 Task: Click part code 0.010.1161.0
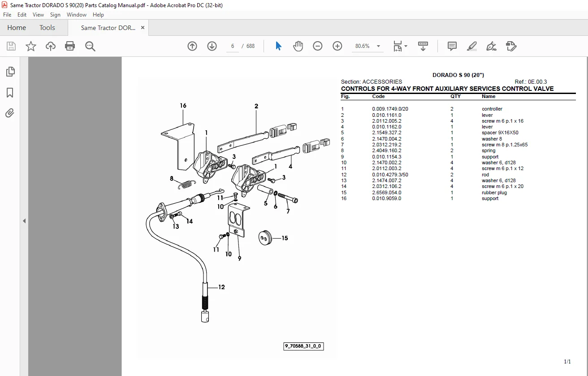[387, 115]
